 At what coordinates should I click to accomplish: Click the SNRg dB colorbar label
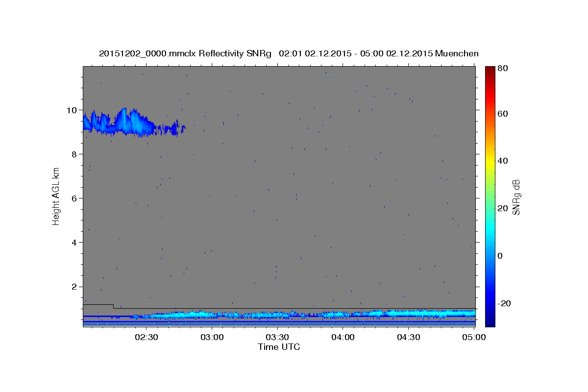[516, 197]
